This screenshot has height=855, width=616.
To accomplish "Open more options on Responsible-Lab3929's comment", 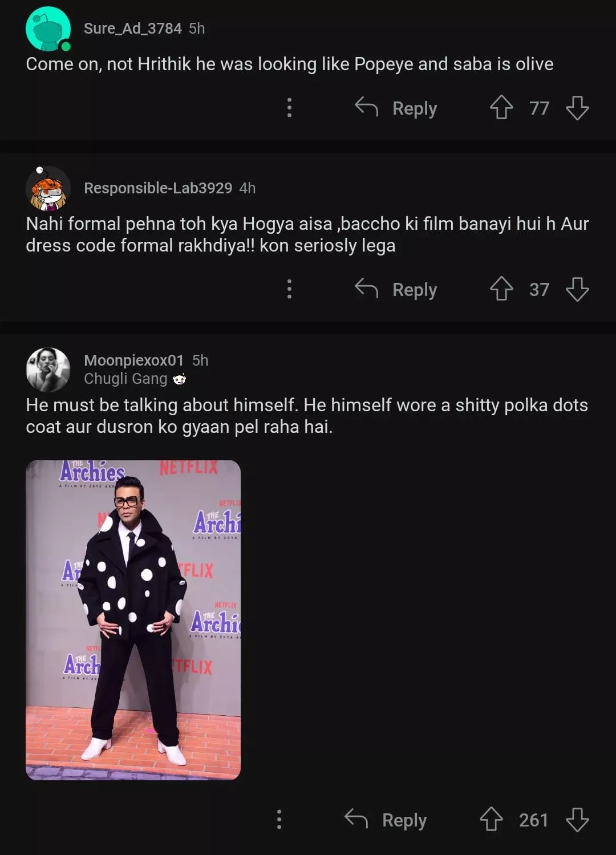I will coord(289,289).
